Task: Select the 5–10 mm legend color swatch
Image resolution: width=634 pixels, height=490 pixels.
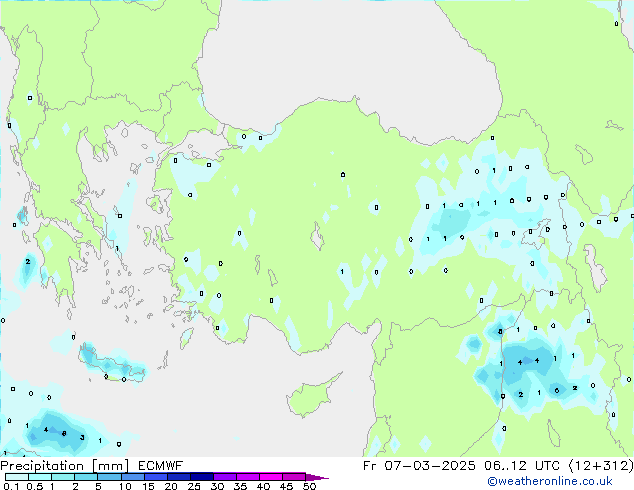Action: (x=109, y=477)
